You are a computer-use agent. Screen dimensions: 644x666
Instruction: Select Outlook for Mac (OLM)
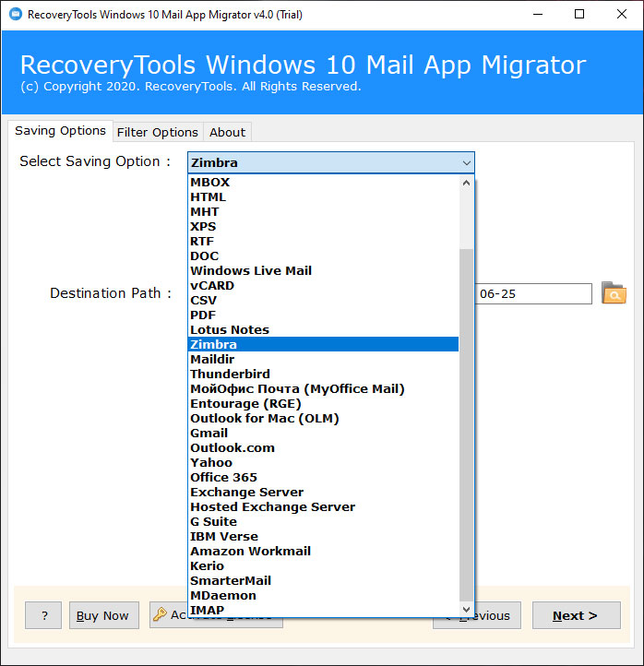click(x=323, y=419)
